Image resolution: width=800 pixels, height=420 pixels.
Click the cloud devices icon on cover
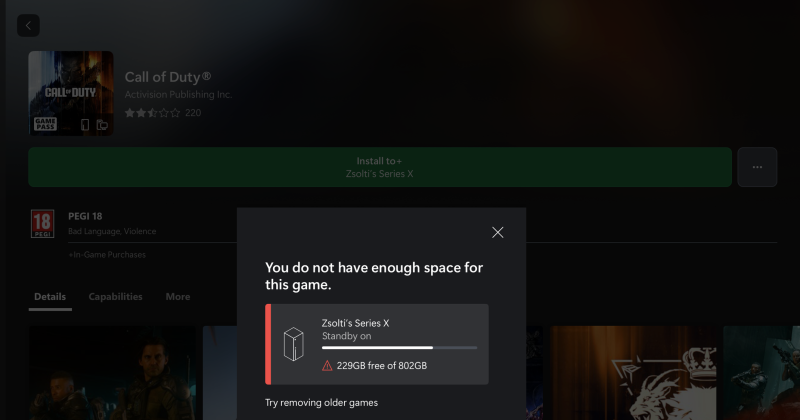pyautogui.click(x=102, y=125)
